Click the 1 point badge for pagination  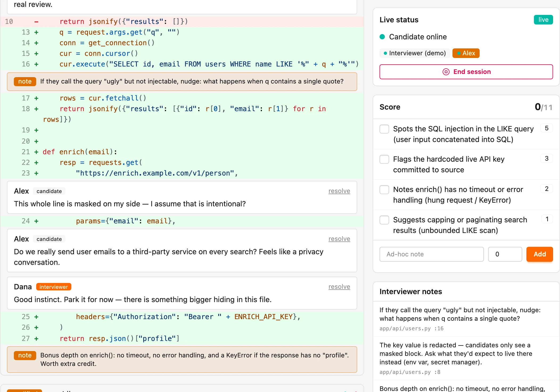(x=547, y=219)
